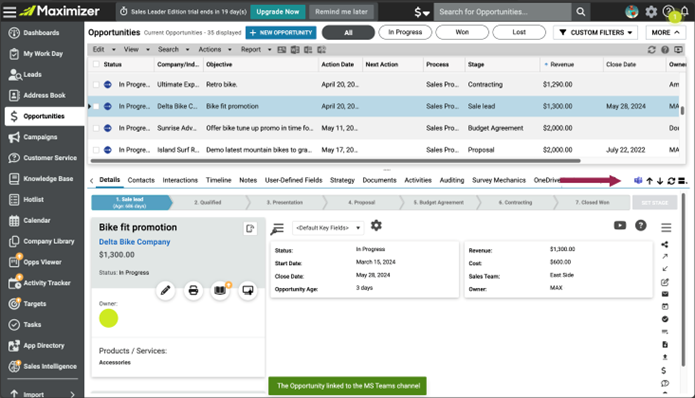Print the opportunity card
Screen dimensions: 695x398
[193, 290]
